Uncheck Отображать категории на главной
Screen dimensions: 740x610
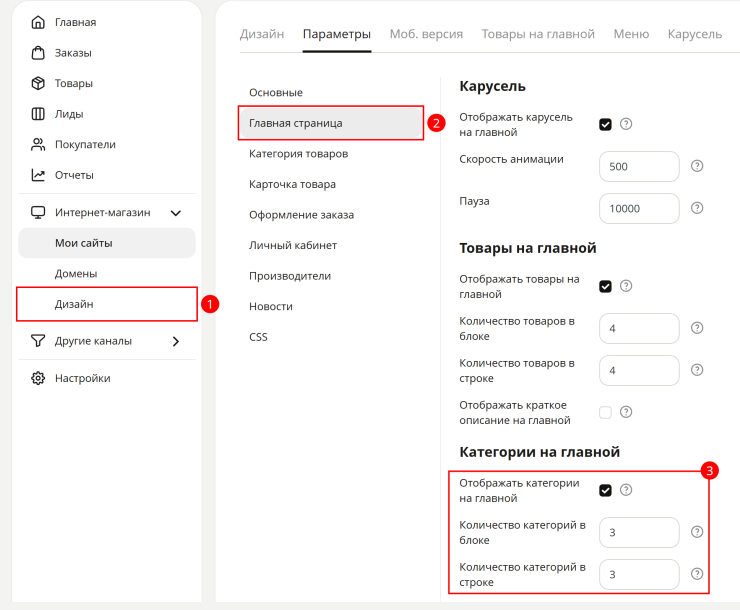(605, 490)
